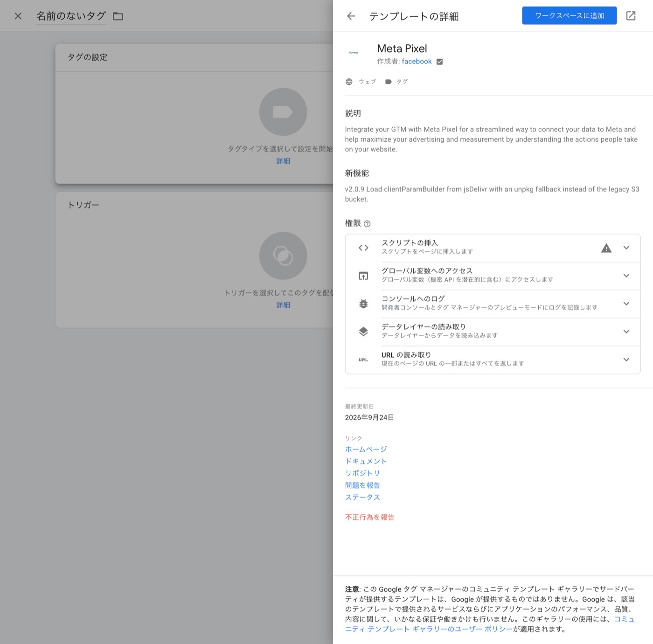Click the folder icon beside tag name
This screenshot has width=653, height=644.
click(x=118, y=16)
